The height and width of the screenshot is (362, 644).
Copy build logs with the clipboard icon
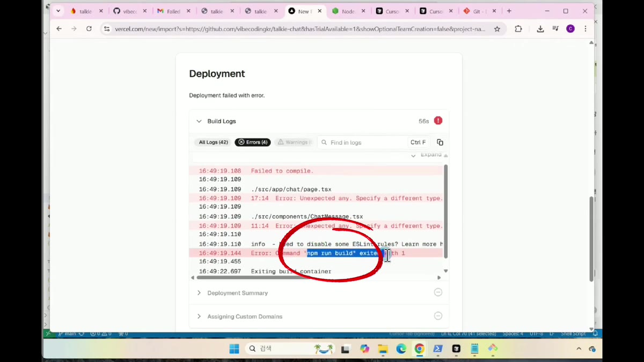pos(440,143)
